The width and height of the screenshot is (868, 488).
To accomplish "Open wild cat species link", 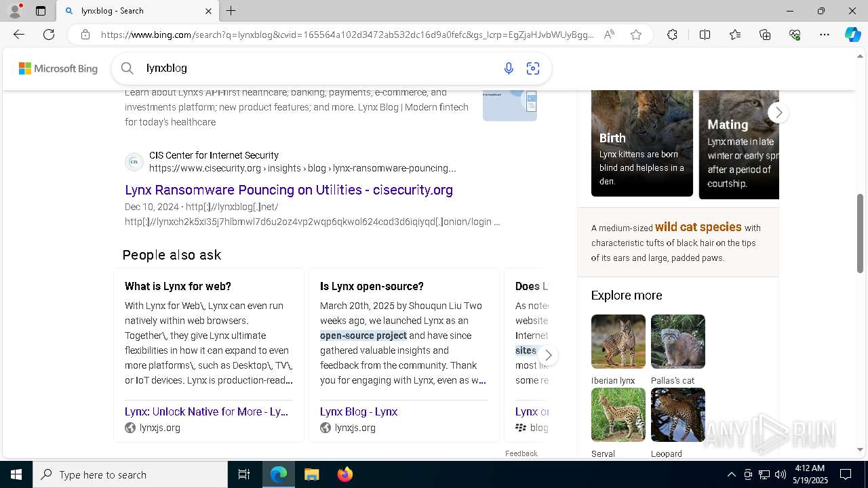I will [x=698, y=227].
